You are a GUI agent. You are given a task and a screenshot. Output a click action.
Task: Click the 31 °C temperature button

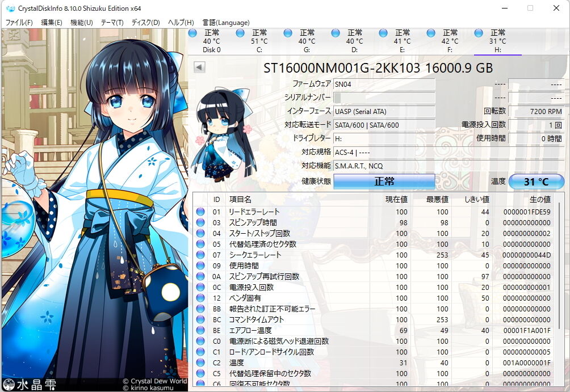click(x=536, y=182)
